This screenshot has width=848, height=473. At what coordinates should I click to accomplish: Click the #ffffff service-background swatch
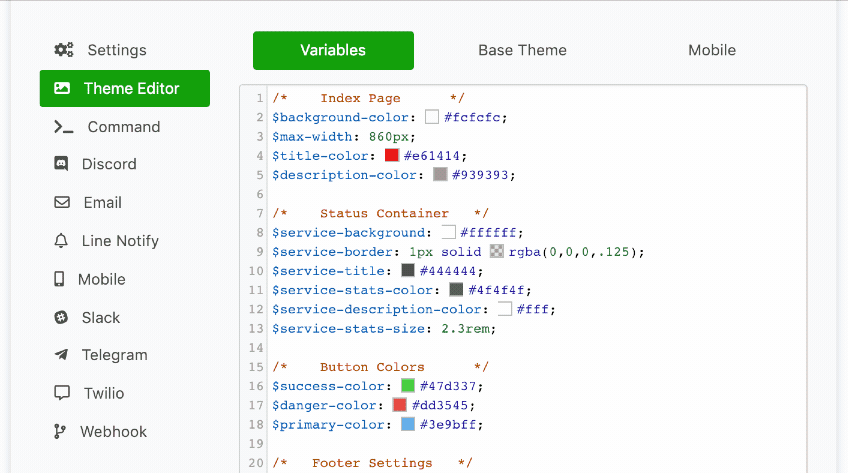point(448,232)
